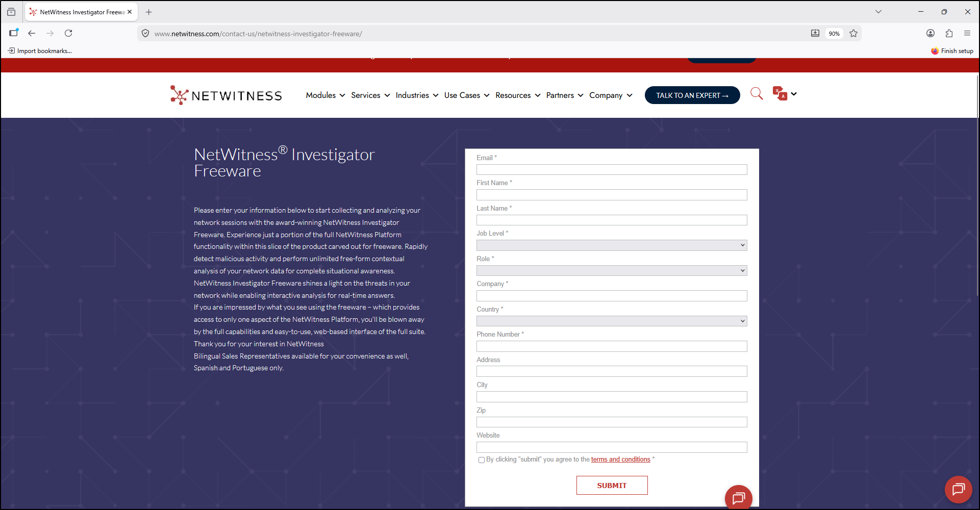Screen dimensions: 980x510
Task: Click into the Company field
Action: pyautogui.click(x=612, y=296)
